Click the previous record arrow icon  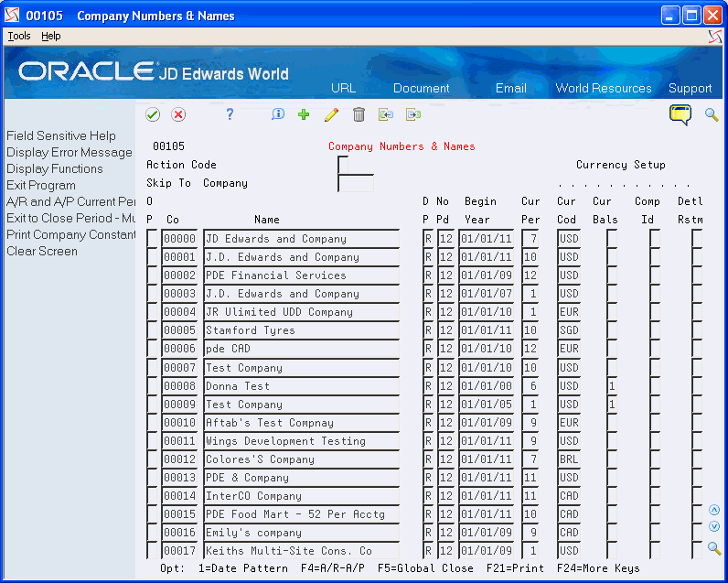[385, 114]
